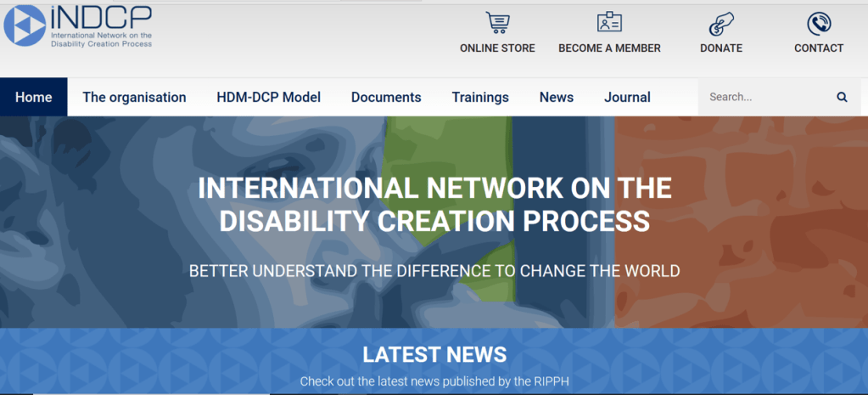This screenshot has height=395, width=868.
Task: Click the International Network hero banner title
Action: [434, 204]
